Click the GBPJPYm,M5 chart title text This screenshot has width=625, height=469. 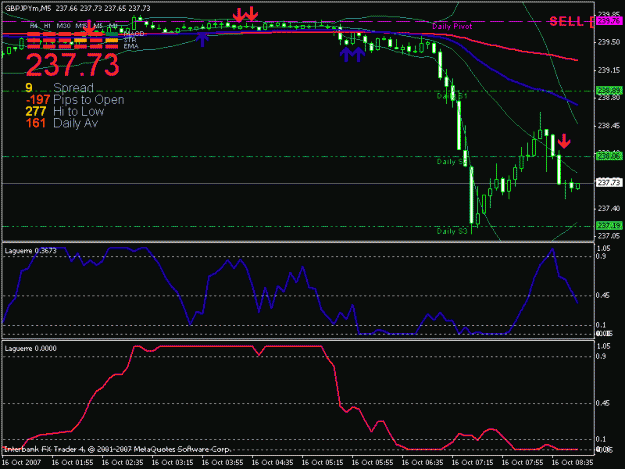(28, 8)
